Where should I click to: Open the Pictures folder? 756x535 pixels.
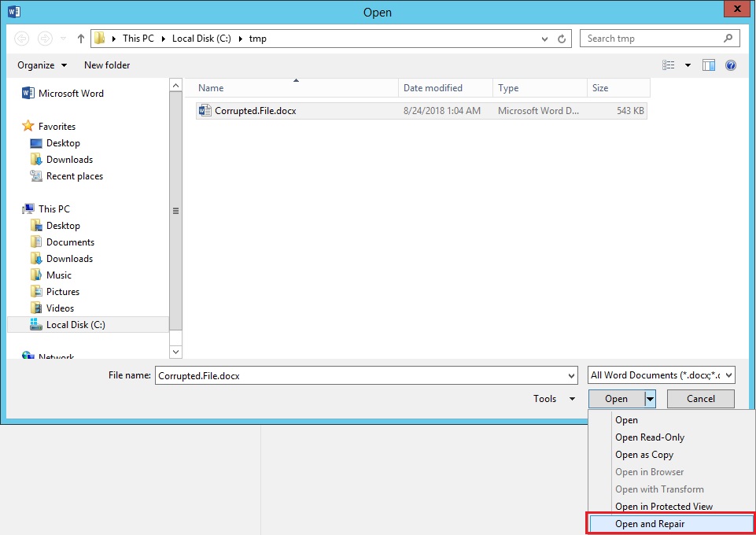[x=54, y=292]
